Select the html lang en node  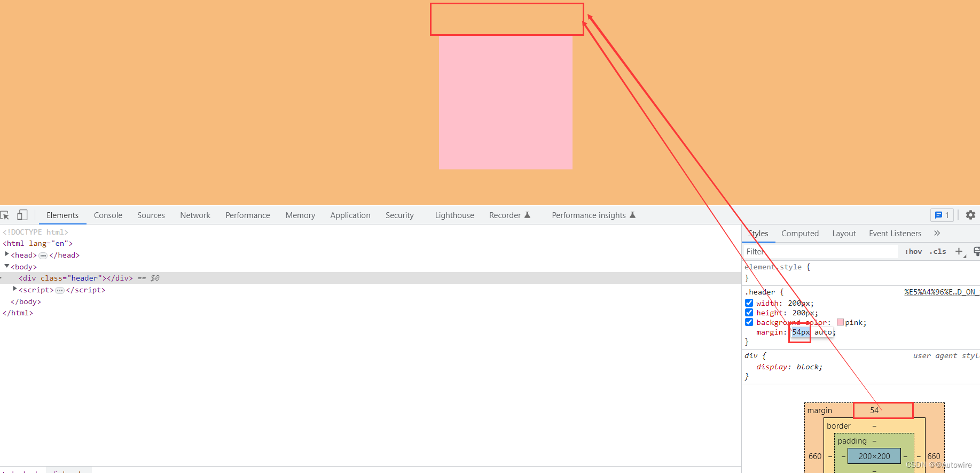point(37,244)
